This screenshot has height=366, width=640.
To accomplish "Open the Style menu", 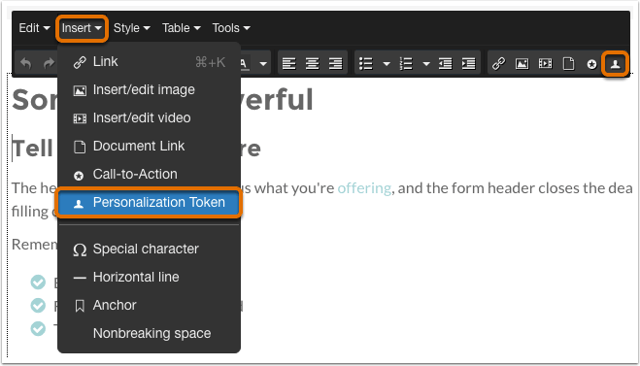I will pyautogui.click(x=131, y=28).
